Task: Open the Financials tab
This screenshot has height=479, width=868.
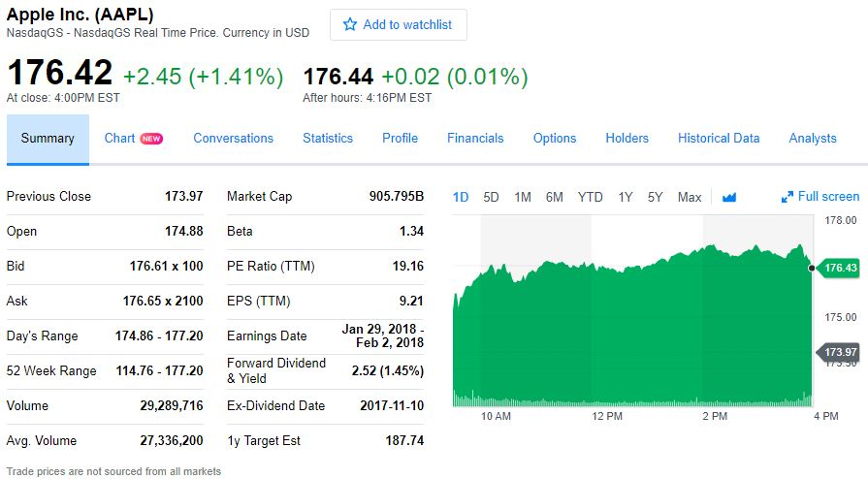Action: [x=475, y=139]
